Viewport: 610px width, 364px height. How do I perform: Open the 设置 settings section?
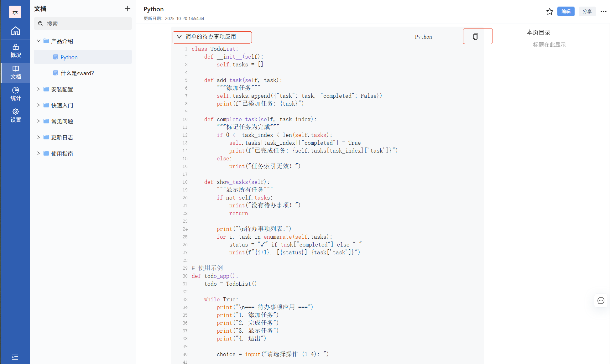tap(15, 115)
